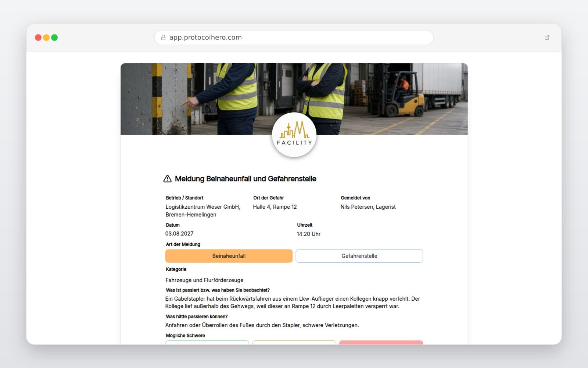
Task: Click the green maximize window button
Action: tap(54, 38)
